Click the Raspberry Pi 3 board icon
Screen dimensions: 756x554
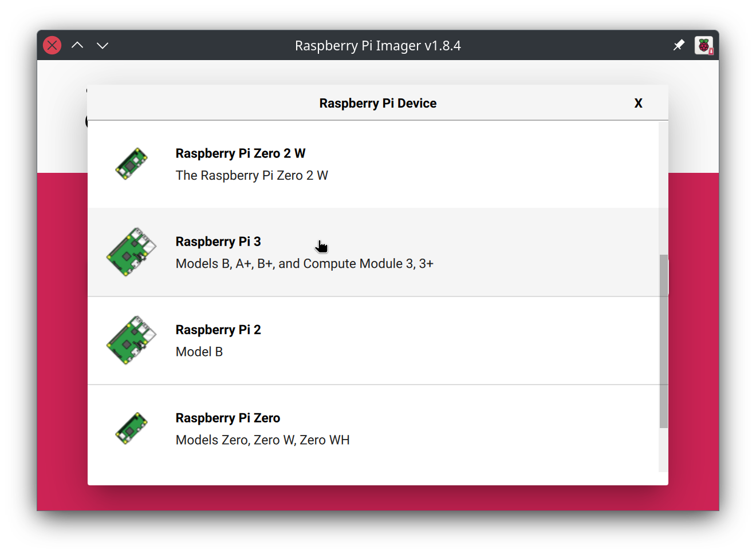(131, 252)
